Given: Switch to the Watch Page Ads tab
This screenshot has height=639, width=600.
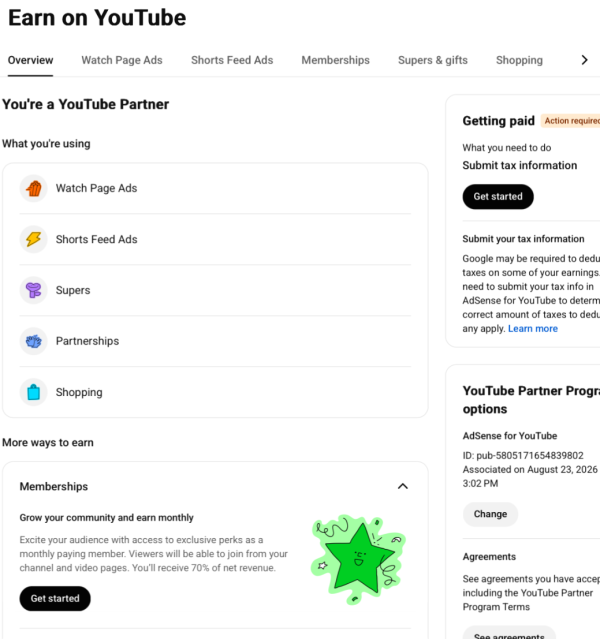Looking at the screenshot, I should [122, 60].
